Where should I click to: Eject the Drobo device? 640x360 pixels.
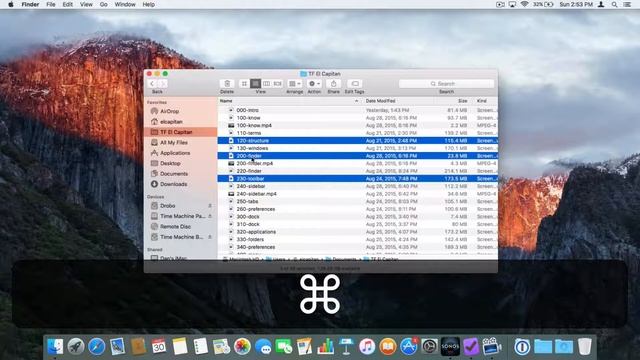coord(210,206)
